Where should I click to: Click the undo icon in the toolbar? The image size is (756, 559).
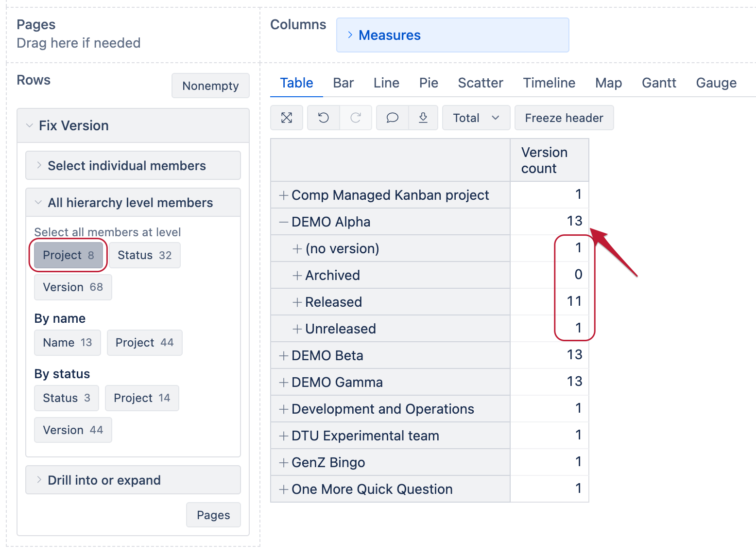coord(323,118)
